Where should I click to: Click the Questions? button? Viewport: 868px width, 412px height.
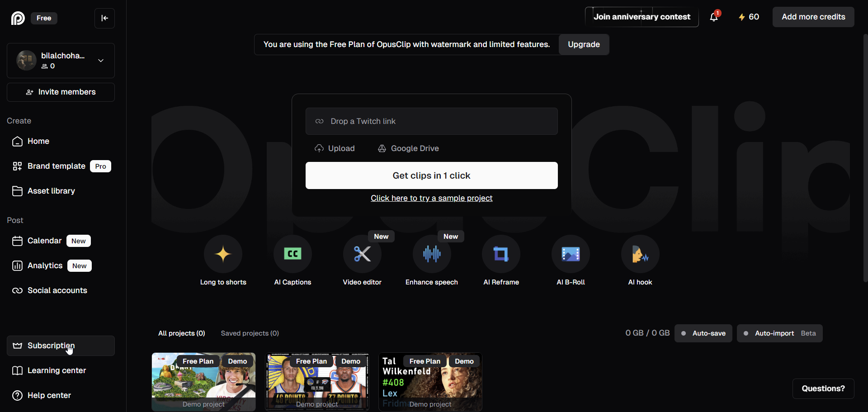pos(823,388)
